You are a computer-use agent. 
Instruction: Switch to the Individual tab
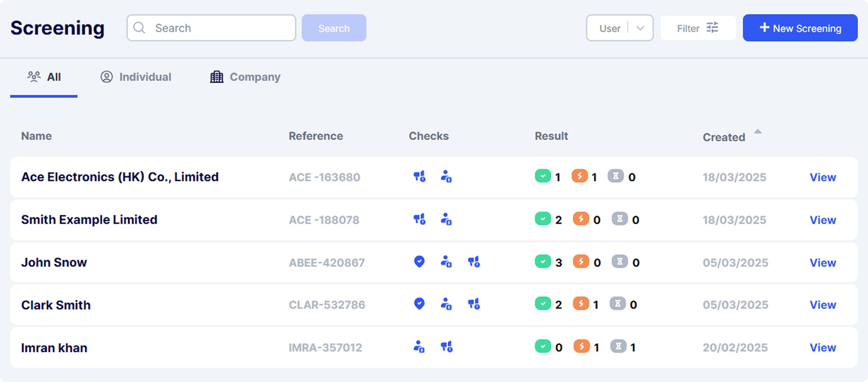pyautogui.click(x=136, y=77)
